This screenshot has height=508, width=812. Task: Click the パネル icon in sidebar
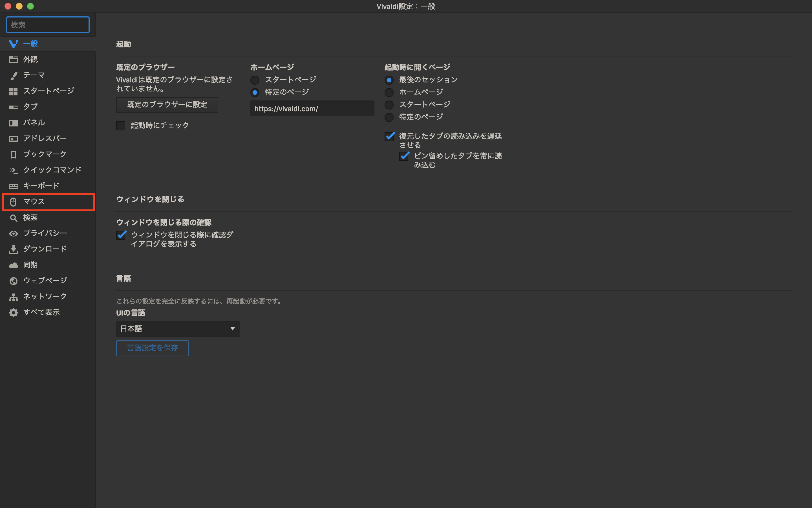14,123
